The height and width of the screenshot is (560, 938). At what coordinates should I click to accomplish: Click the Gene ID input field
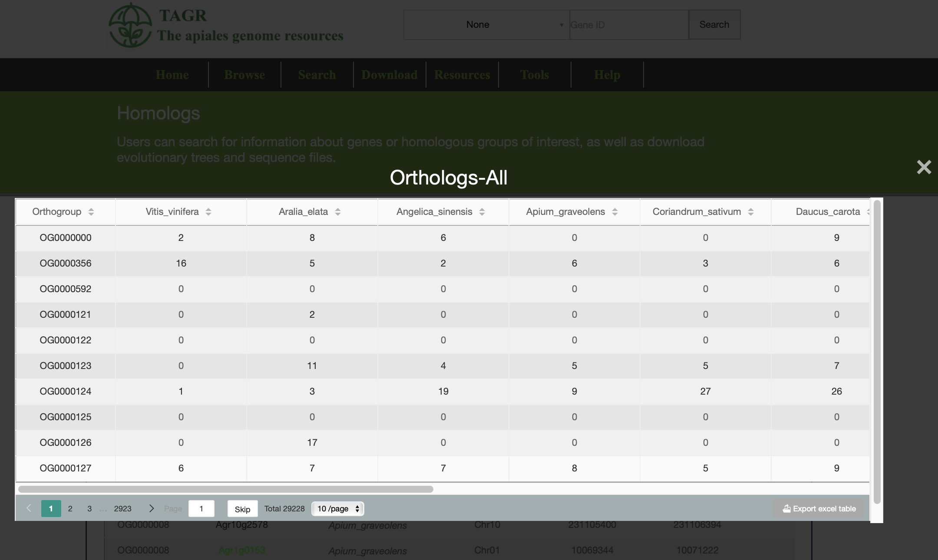click(629, 25)
